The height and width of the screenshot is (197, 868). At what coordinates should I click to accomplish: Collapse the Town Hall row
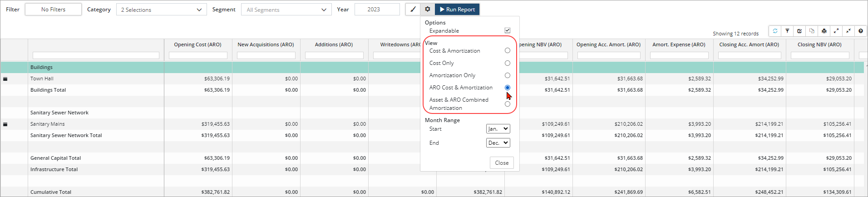click(5, 79)
